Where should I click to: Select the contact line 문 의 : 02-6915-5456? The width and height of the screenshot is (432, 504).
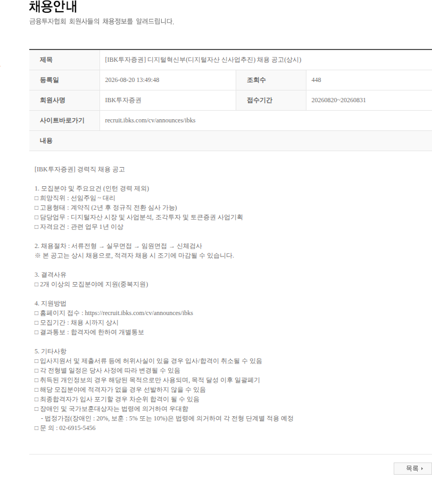point(65,428)
